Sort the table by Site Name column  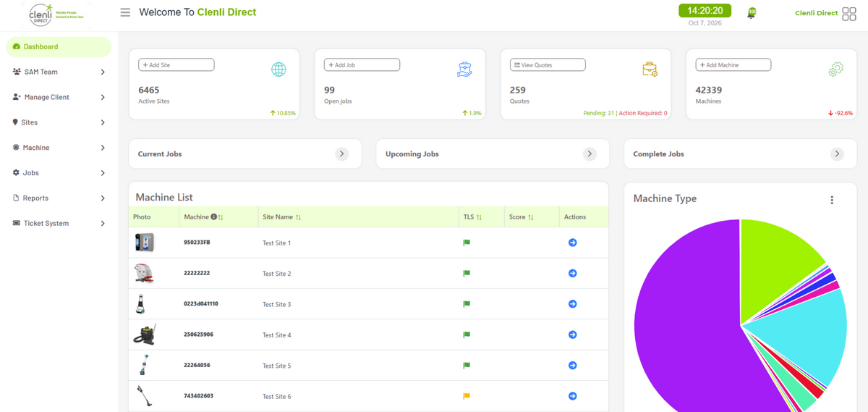click(x=298, y=217)
